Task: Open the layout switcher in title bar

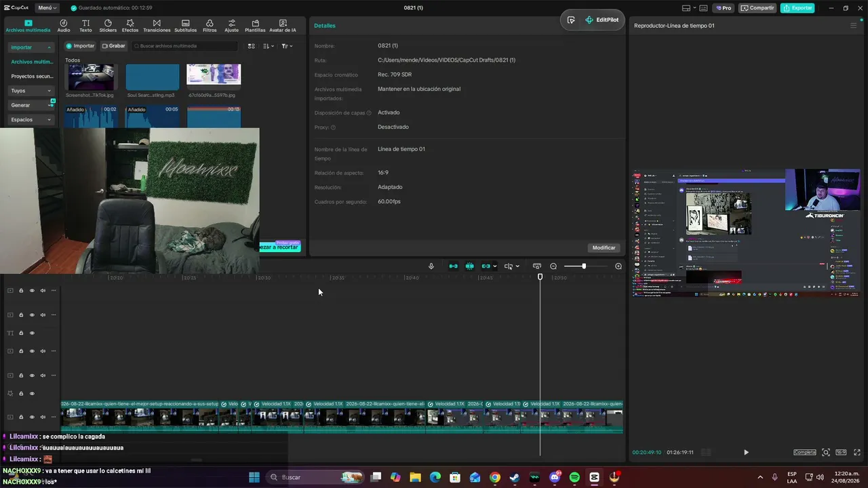Action: click(689, 8)
